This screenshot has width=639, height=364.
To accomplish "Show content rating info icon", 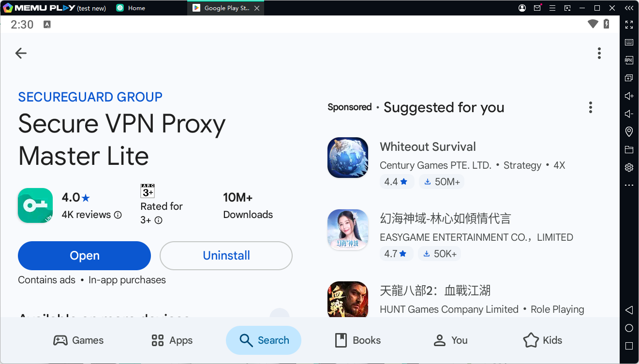I will point(158,220).
